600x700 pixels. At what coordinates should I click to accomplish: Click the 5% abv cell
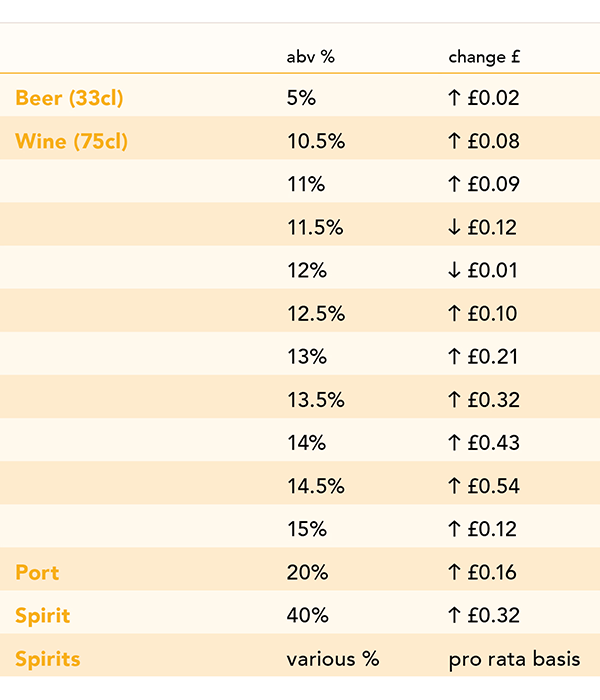tap(301, 98)
